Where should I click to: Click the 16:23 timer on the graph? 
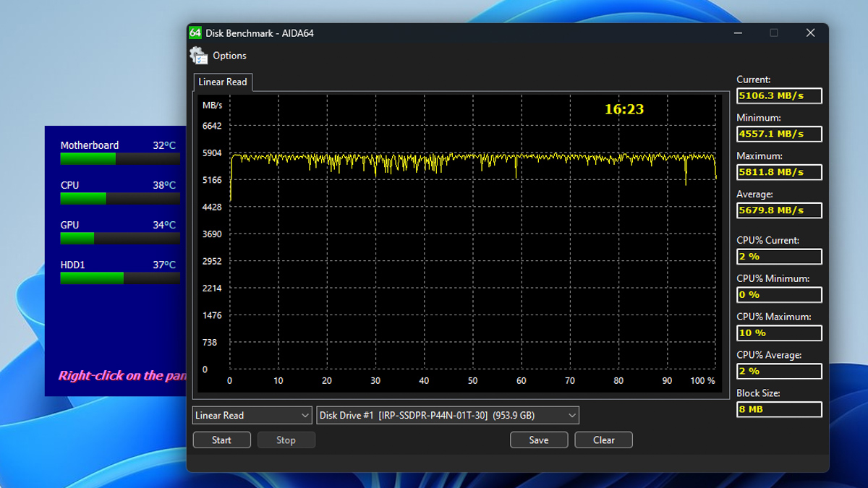pos(624,109)
